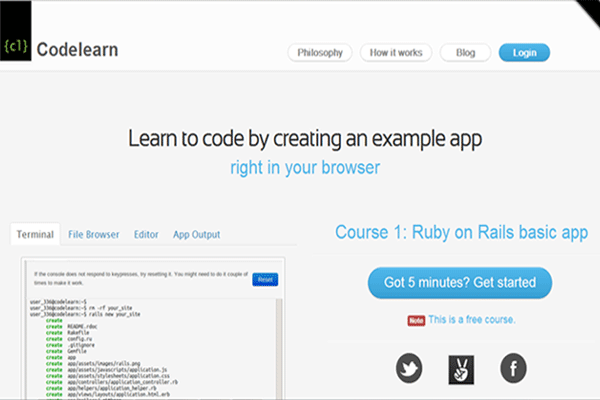The width and height of the screenshot is (600, 400).
Task: Show the App Output tab
Action: click(x=197, y=234)
